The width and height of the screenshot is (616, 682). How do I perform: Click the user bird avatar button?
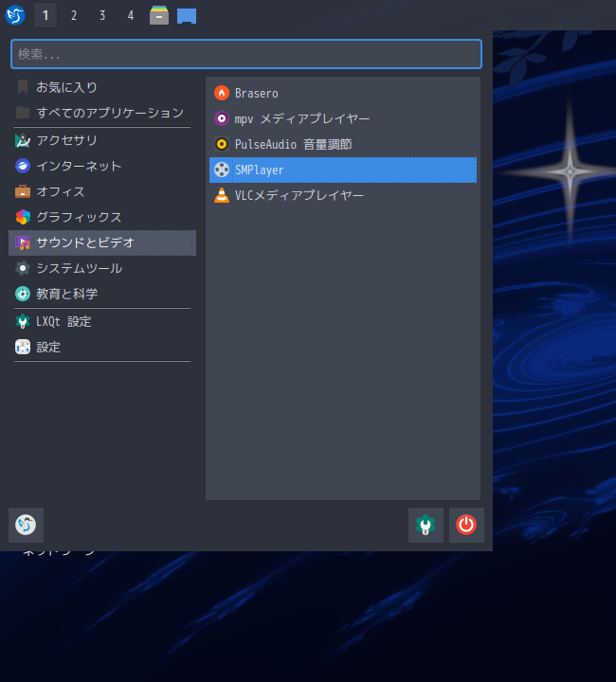(x=27, y=525)
